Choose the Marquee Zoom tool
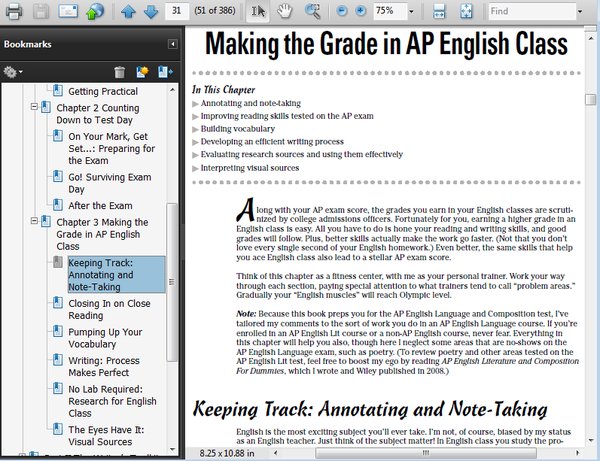600x461 pixels. click(312, 11)
